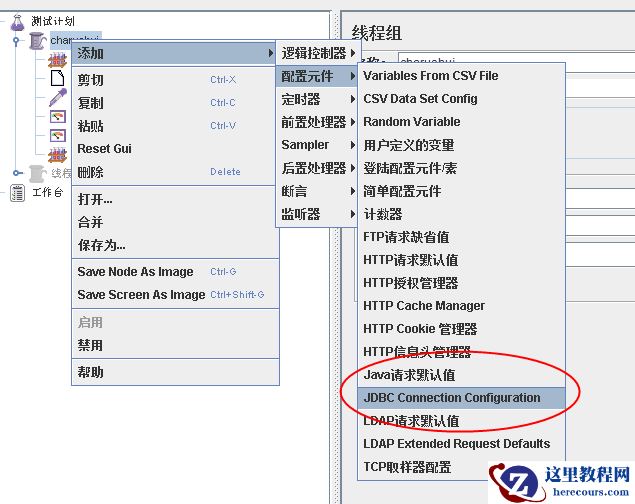Expand the disabled thread group tree handle

point(16,173)
